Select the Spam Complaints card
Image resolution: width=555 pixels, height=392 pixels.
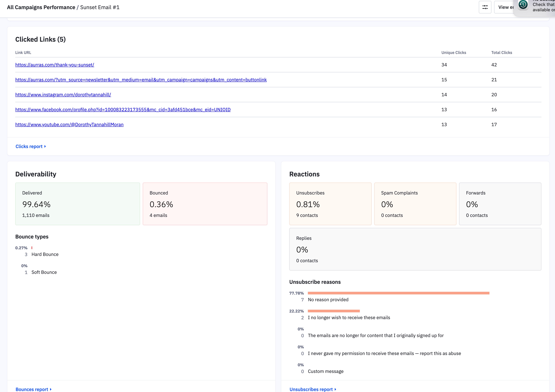415,204
